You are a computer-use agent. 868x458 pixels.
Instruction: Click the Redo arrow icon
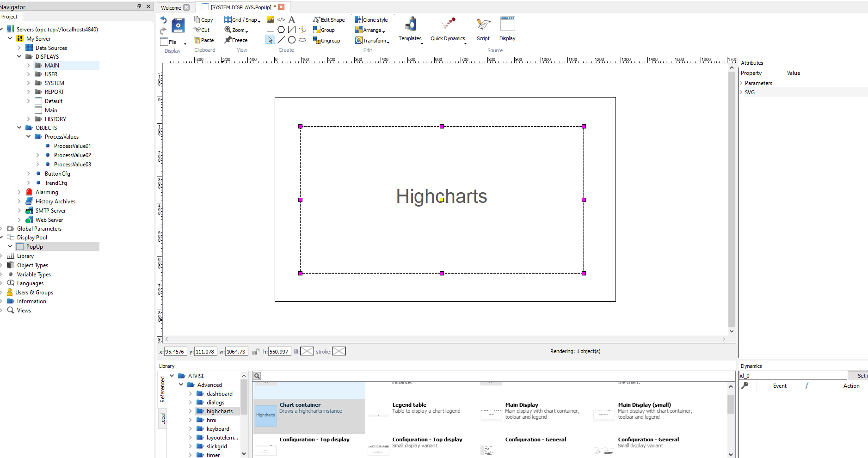tap(163, 31)
